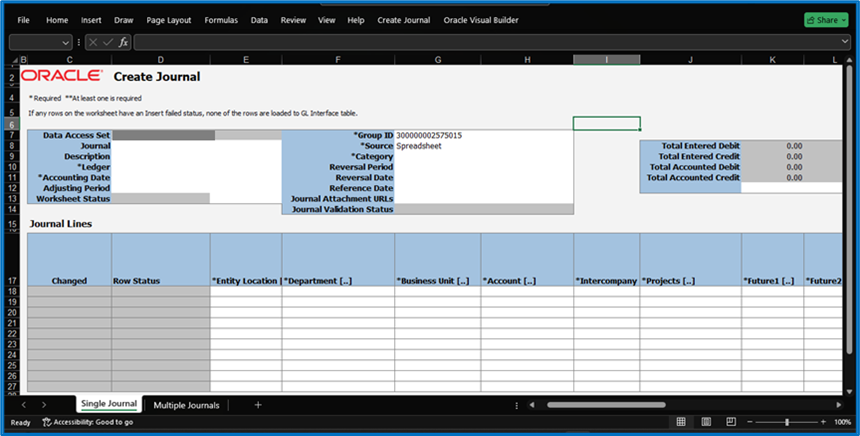Select the Single Journal sheet tab
This screenshot has height=436, width=860.
tap(109, 404)
